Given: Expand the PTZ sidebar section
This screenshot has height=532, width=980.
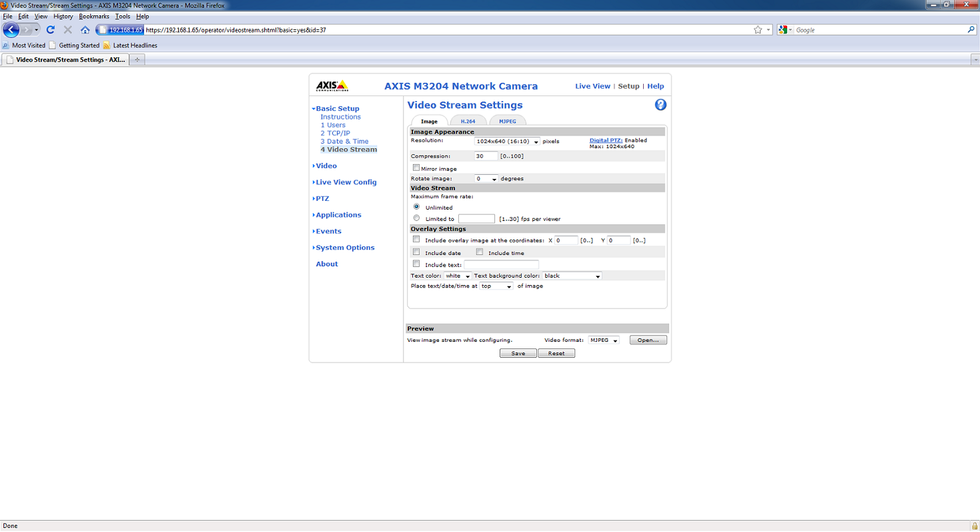Looking at the screenshot, I should point(321,198).
